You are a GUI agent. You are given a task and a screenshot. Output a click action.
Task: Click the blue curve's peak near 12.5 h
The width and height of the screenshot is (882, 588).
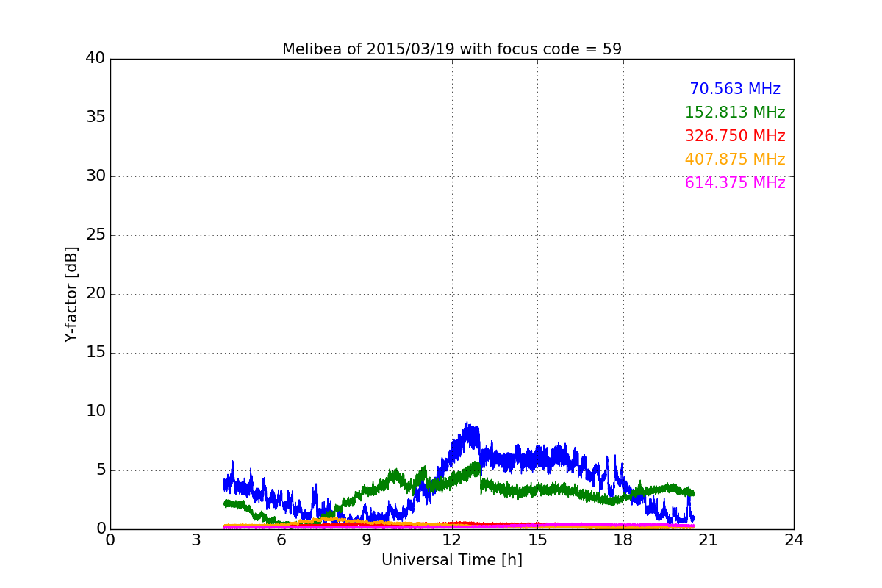[467, 424]
